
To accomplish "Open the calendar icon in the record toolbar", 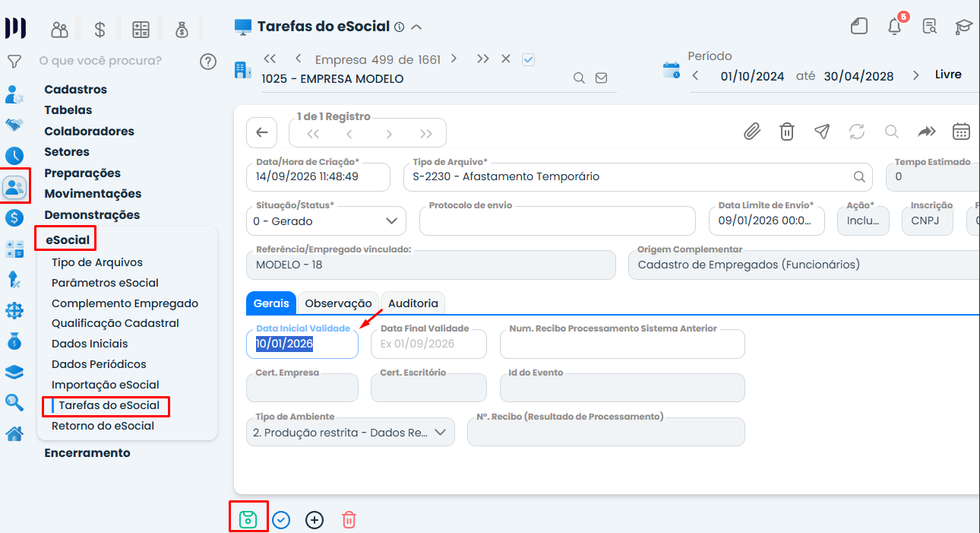I will 962,132.
